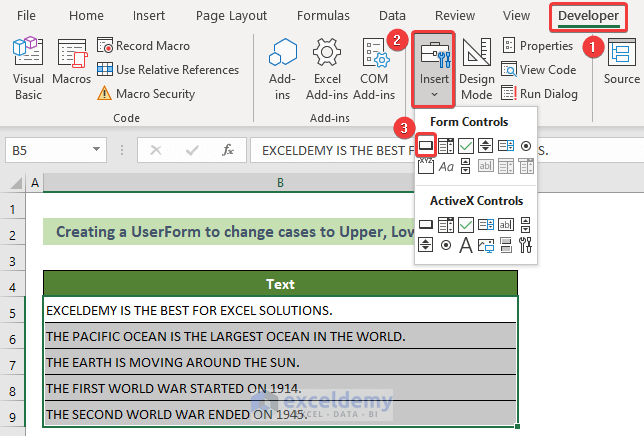Screen dimensions: 644x436
Task: Insert a Form Control Label
Action: (446, 166)
